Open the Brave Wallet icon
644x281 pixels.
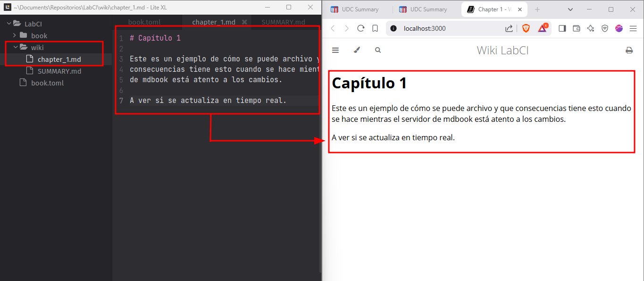(577, 28)
